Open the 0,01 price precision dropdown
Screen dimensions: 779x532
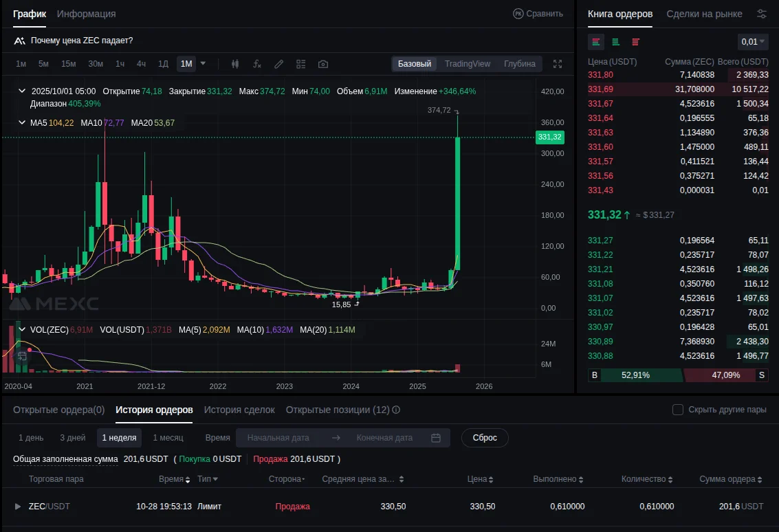coord(753,42)
